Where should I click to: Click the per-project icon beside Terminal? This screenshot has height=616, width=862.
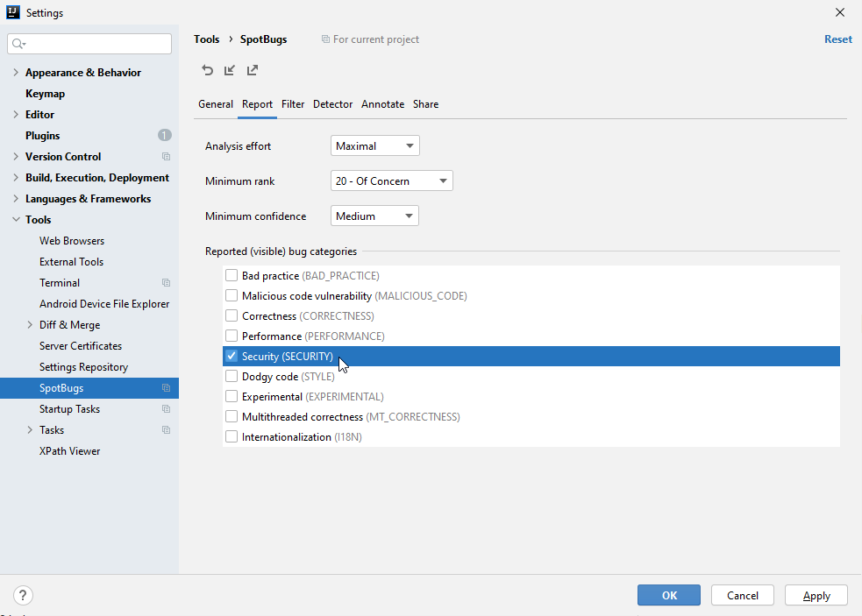click(164, 282)
